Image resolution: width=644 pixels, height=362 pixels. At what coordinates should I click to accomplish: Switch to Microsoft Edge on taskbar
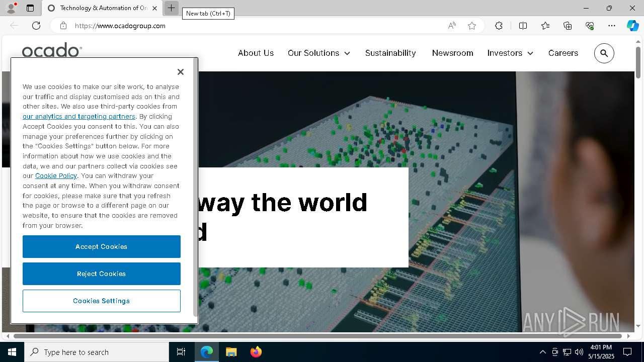207,352
